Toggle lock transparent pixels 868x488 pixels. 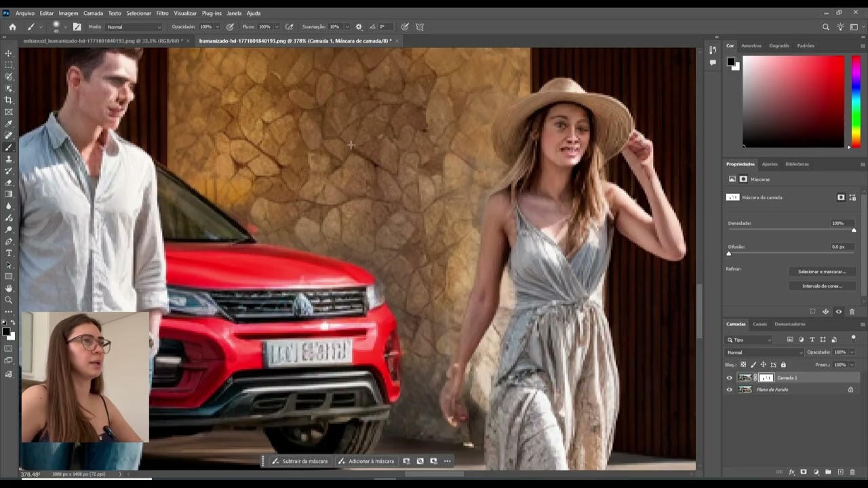[x=743, y=365]
